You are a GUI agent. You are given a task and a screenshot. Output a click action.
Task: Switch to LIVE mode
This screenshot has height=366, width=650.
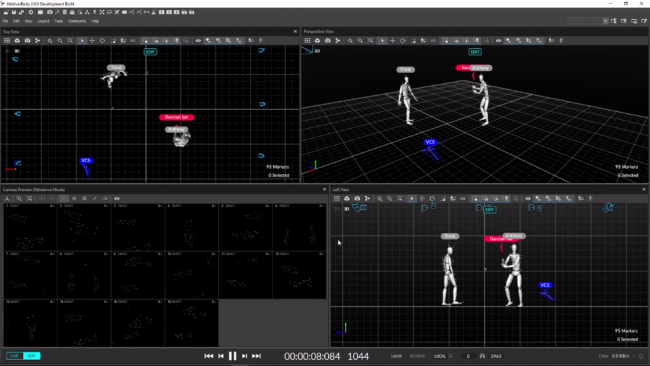coord(15,356)
